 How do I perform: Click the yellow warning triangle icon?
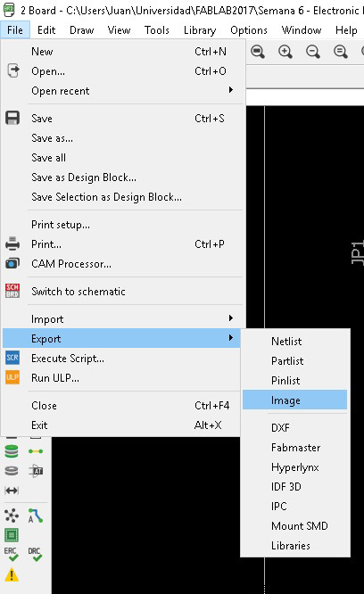tap(12, 575)
